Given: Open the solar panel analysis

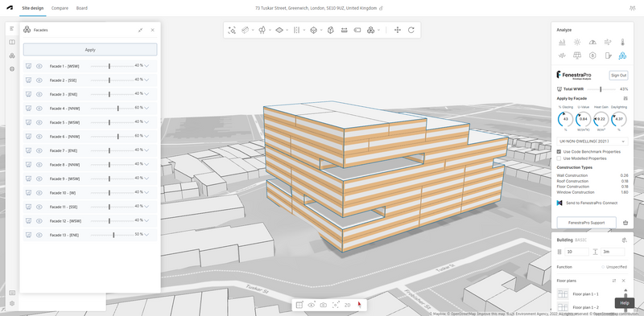Looking at the screenshot, I should pyautogui.click(x=577, y=55).
